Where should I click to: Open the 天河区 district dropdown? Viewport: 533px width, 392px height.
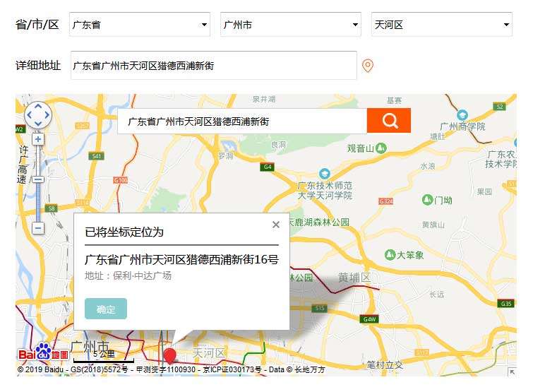443,25
